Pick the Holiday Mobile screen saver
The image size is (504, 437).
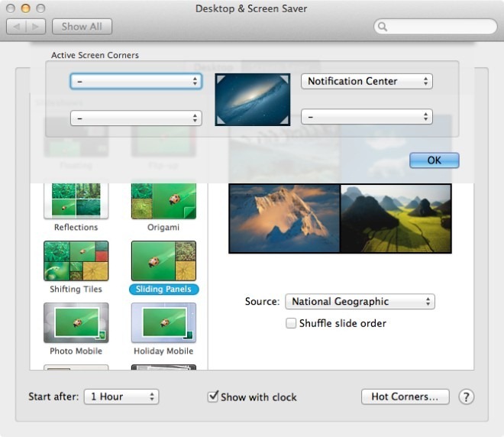[163, 322]
